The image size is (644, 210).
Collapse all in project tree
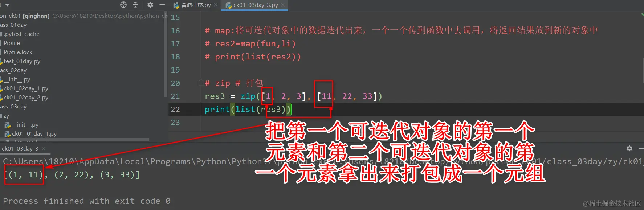[x=135, y=5]
